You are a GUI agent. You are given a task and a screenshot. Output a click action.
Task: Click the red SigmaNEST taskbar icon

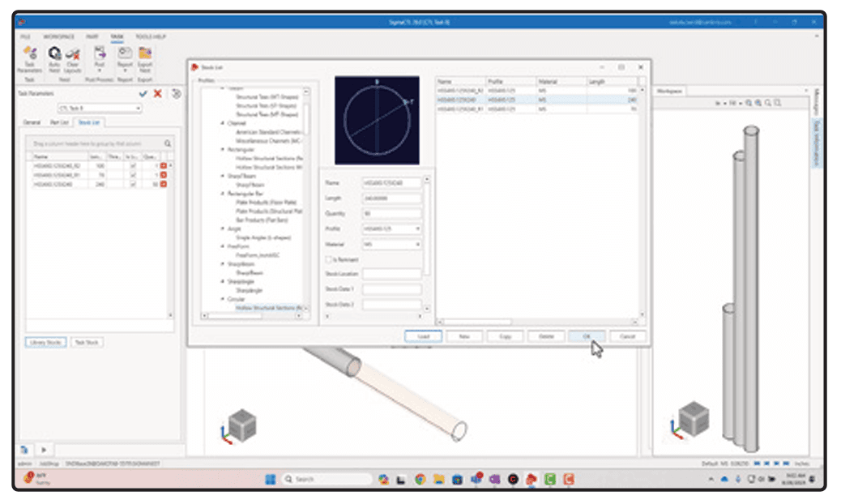[531, 479]
